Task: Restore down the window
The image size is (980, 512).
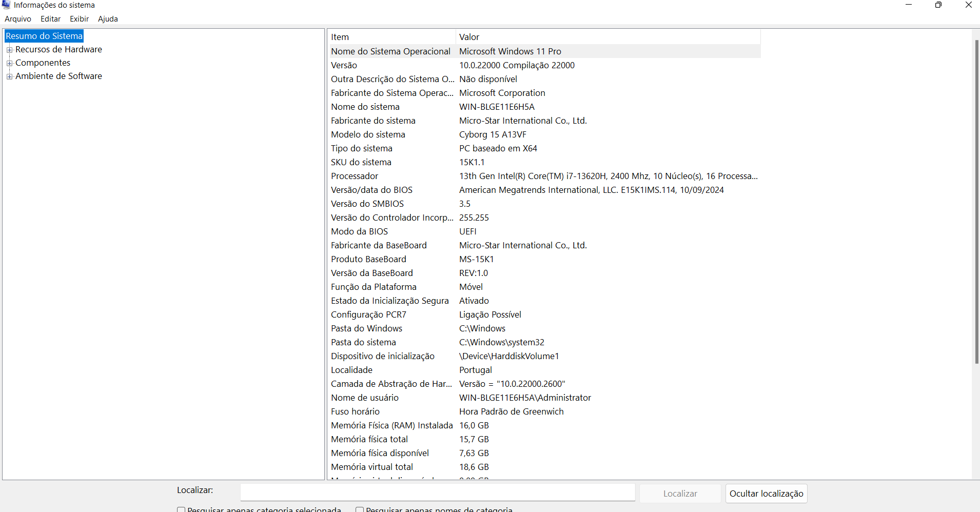Action: pyautogui.click(x=938, y=5)
